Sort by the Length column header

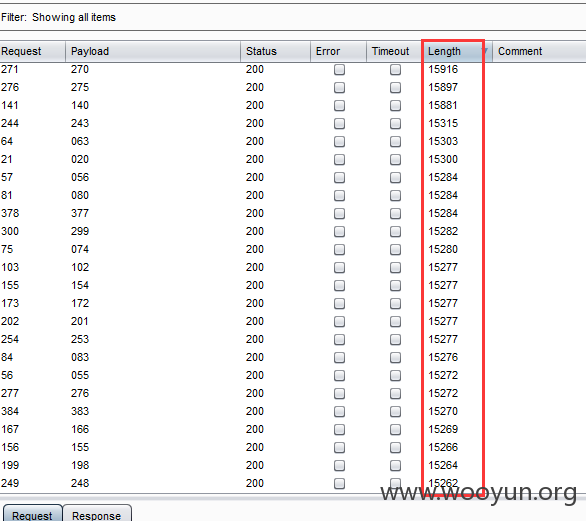457,51
